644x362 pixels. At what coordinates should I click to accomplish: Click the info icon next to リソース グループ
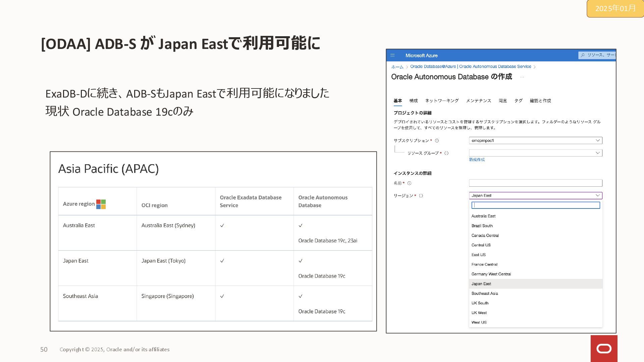point(446,153)
